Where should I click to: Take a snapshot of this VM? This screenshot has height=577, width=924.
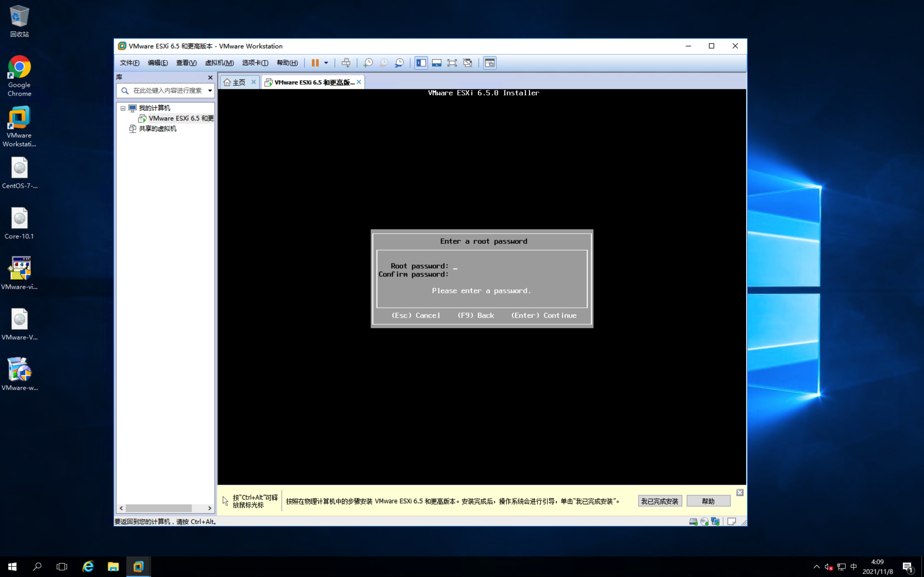pos(368,63)
